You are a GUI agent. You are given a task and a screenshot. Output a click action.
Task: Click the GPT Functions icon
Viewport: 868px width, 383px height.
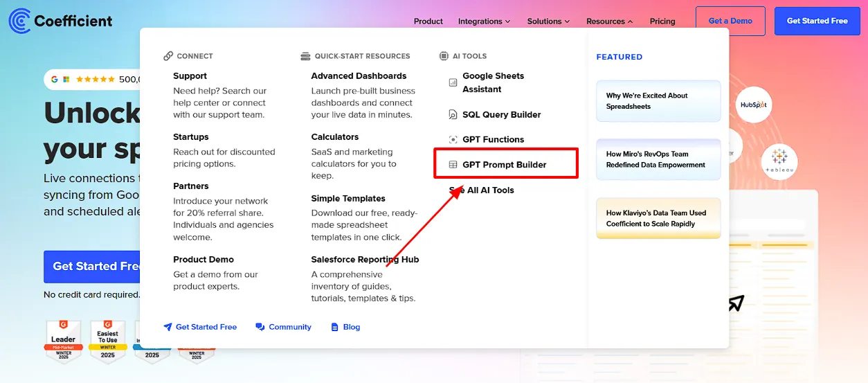(x=453, y=140)
